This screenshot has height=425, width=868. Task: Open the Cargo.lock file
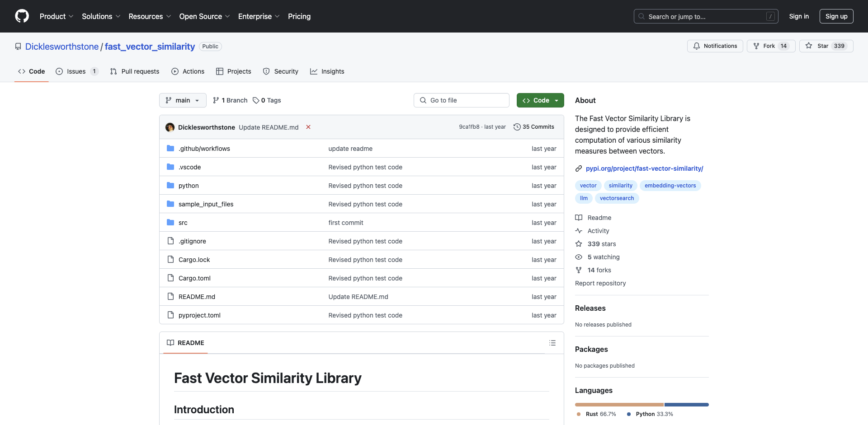[x=194, y=260]
